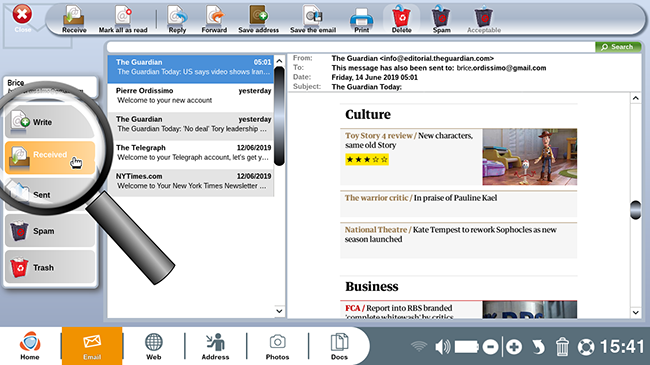This screenshot has width=650, height=365.
Task: Click the email list scrollbar thumb
Action: (279, 116)
